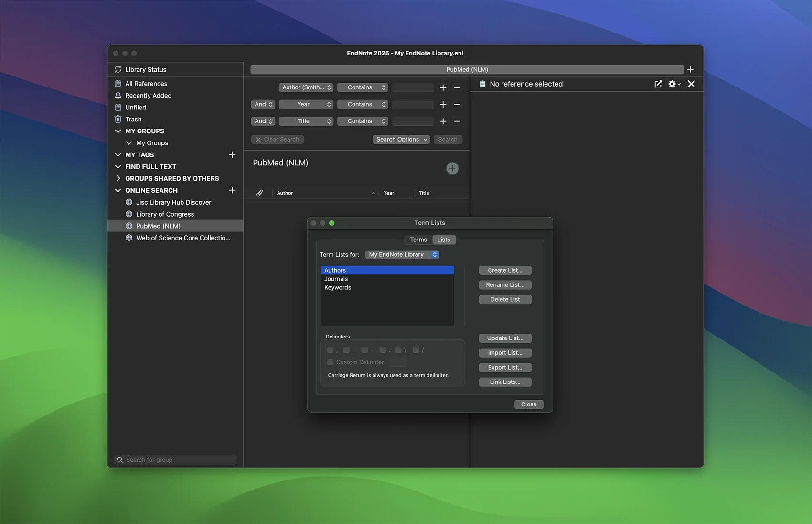Click Link Lists... button
The image size is (812, 524).
pyautogui.click(x=505, y=382)
